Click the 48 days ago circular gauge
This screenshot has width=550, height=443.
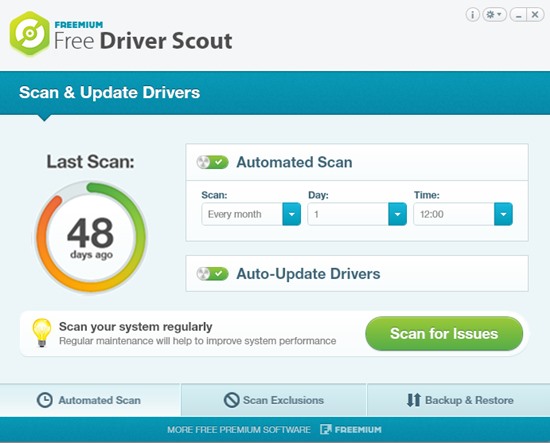[x=91, y=237]
